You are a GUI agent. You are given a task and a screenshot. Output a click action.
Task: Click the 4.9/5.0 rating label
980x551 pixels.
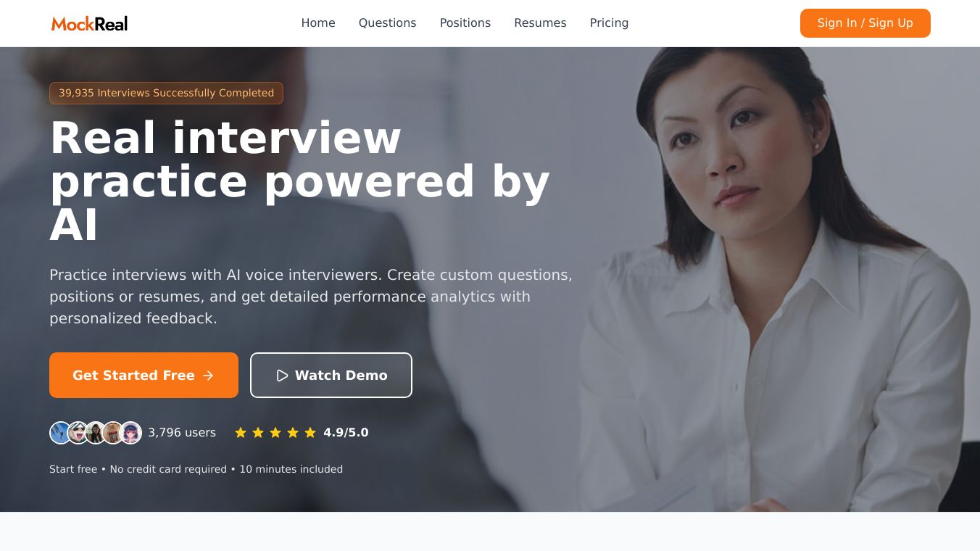pyautogui.click(x=346, y=433)
